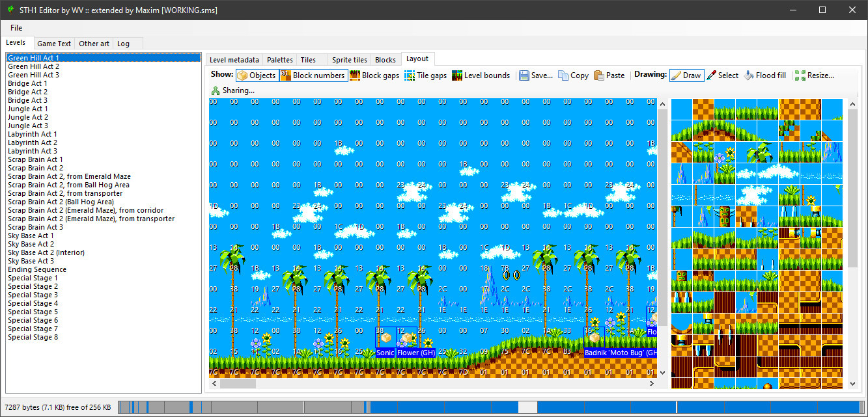This screenshot has width=868, height=417.
Task: Select Labyrinth Act 1 in level list
Action: 33,134
